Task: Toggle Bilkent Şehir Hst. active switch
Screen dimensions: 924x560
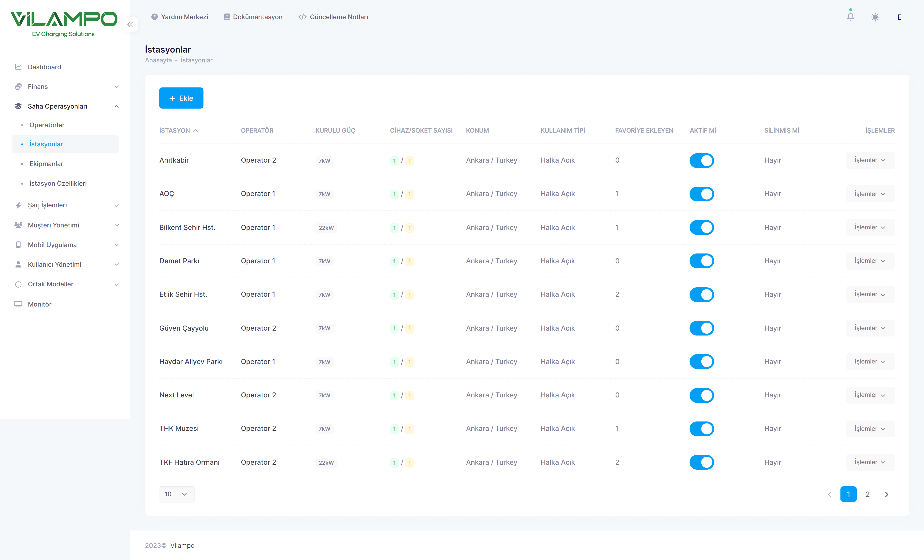Action: point(701,227)
